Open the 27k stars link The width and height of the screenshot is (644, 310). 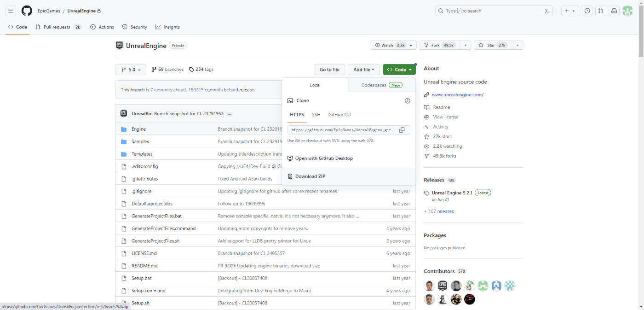tap(442, 136)
